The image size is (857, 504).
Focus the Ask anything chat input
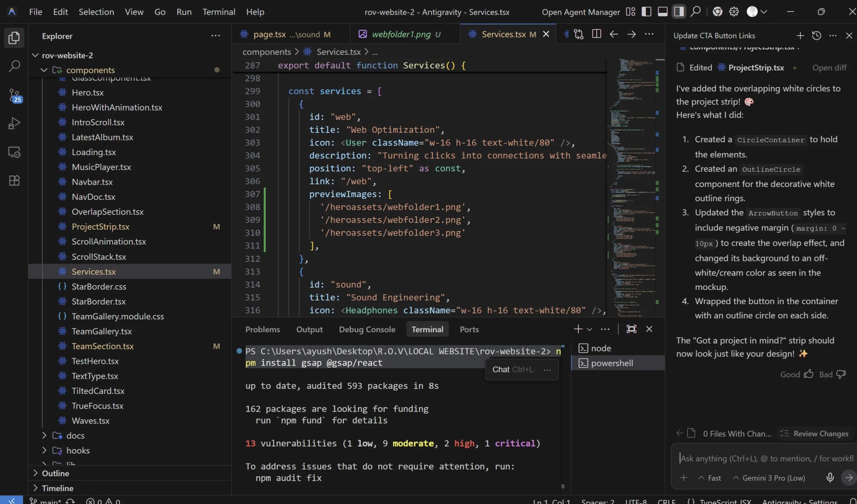click(765, 458)
